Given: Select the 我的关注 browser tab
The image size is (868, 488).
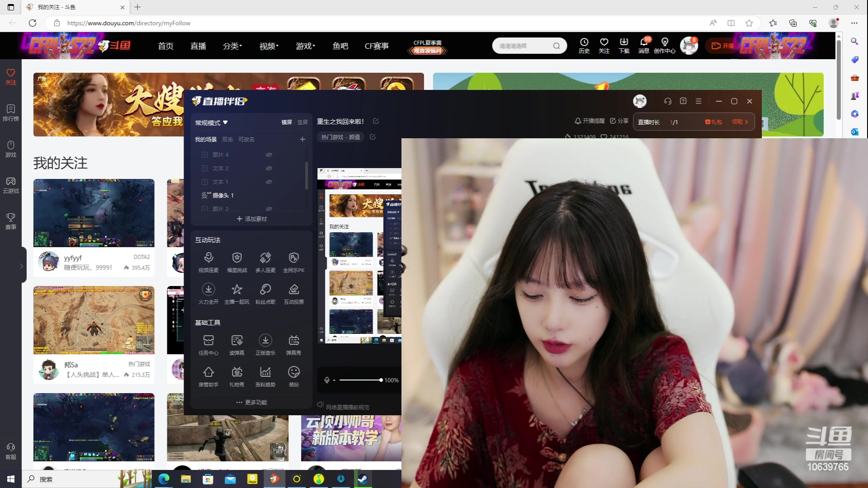Looking at the screenshot, I should click(x=75, y=7).
